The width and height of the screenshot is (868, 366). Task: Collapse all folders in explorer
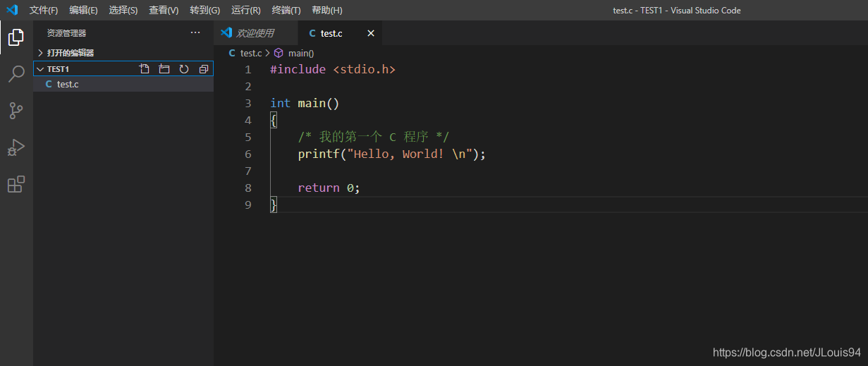tap(204, 69)
